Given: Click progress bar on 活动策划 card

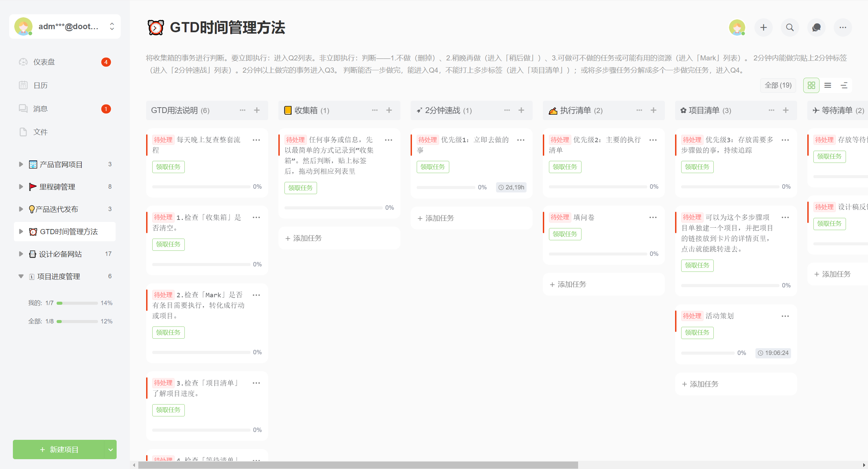Looking at the screenshot, I should coord(708,353).
